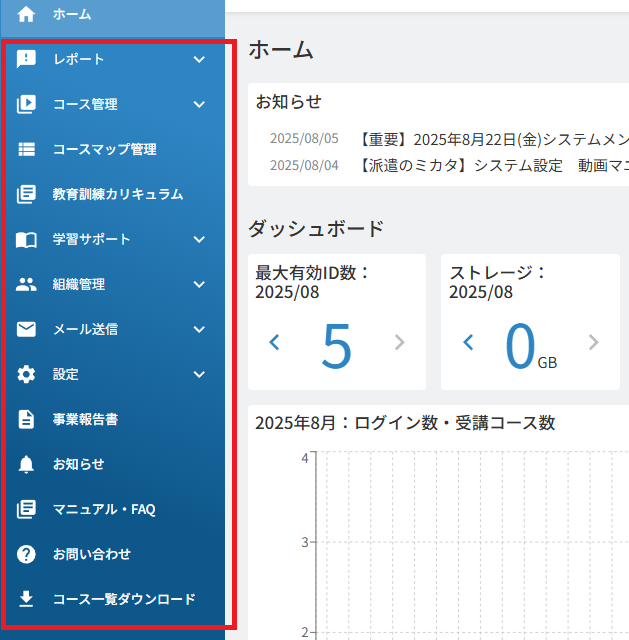Expand the 組織管理 menu chevron
629x640 pixels.
click(x=199, y=284)
